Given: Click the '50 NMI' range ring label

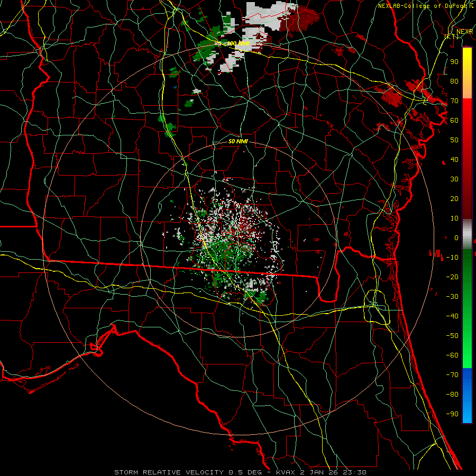Looking at the screenshot, I should pos(238,141).
